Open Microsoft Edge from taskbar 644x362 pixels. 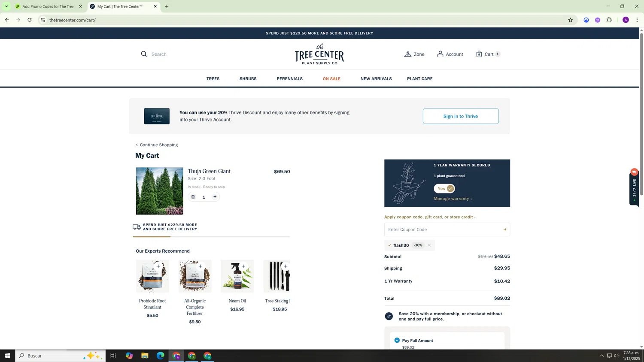coord(161,356)
